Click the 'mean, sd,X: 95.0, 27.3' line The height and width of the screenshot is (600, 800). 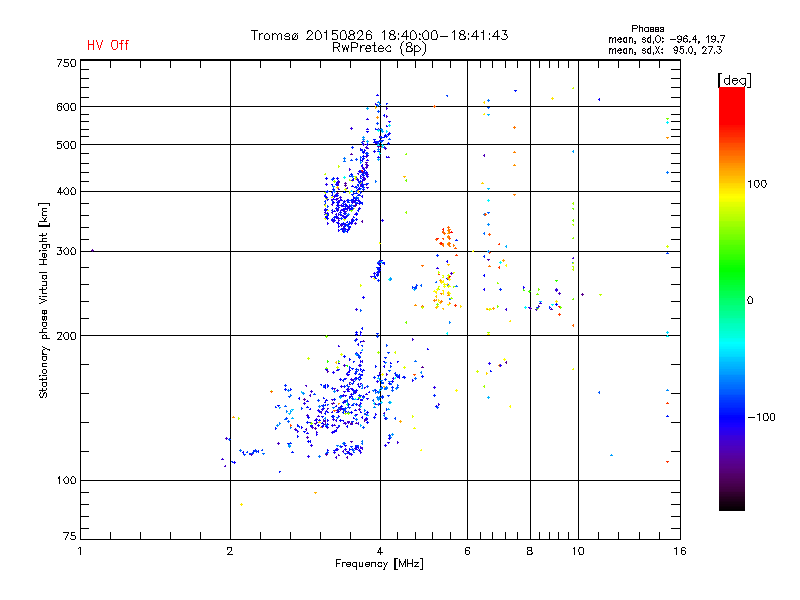tap(665, 50)
